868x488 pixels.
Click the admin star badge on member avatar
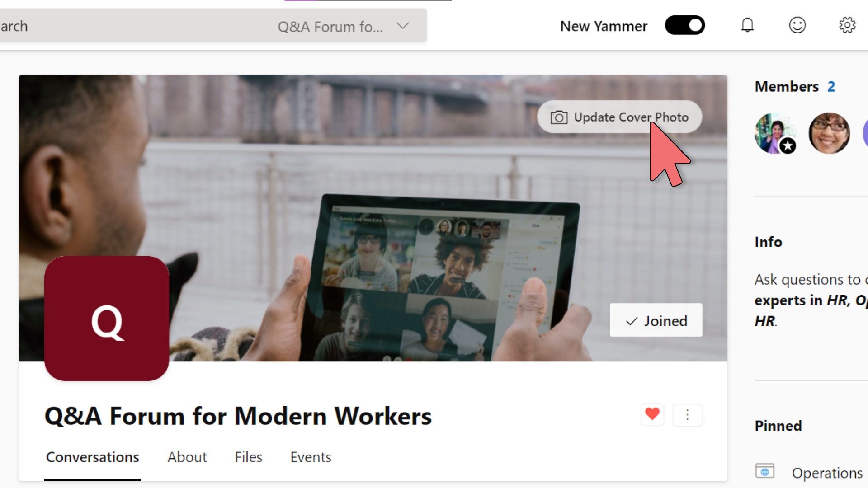click(x=787, y=146)
